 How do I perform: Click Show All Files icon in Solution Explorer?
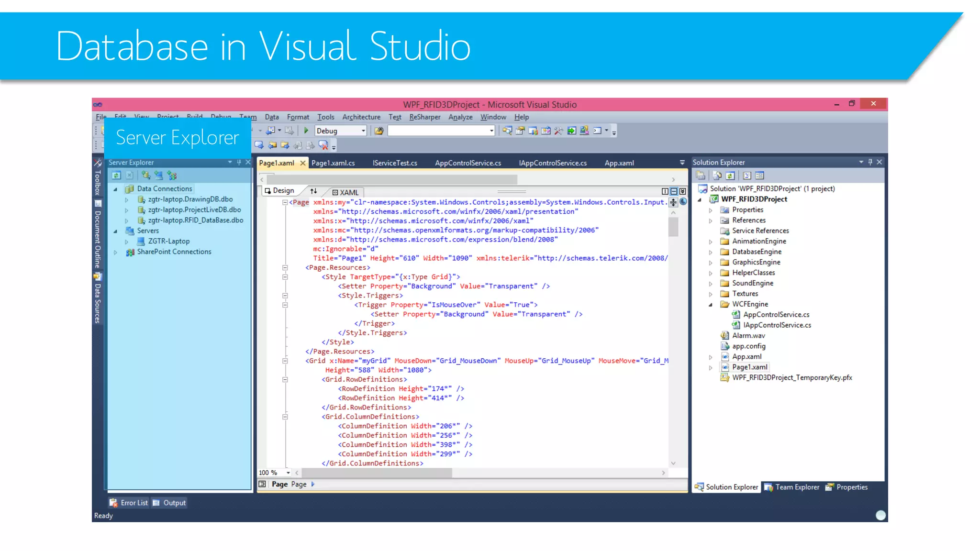pos(717,176)
